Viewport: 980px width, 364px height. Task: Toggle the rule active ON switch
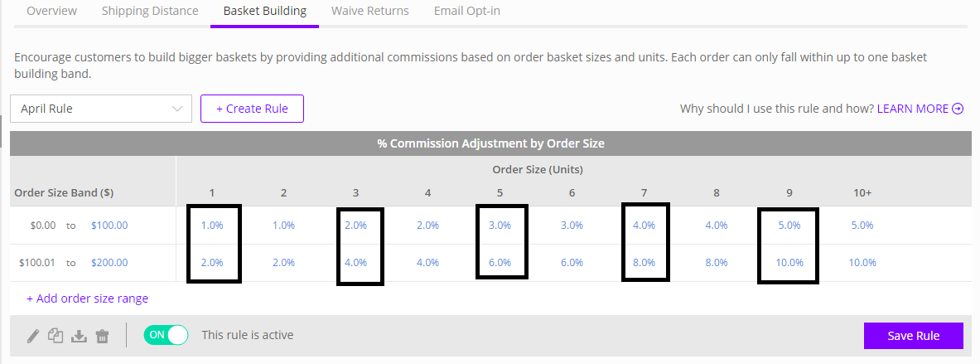tap(166, 335)
